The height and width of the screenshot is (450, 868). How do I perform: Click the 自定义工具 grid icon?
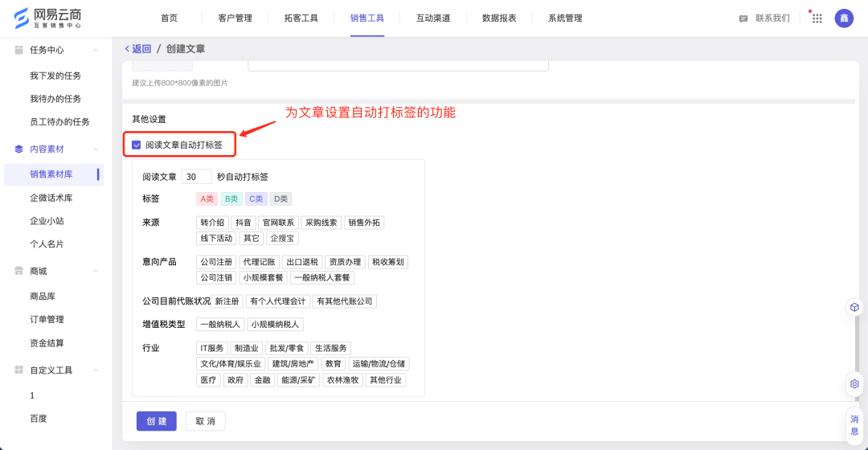point(18,370)
